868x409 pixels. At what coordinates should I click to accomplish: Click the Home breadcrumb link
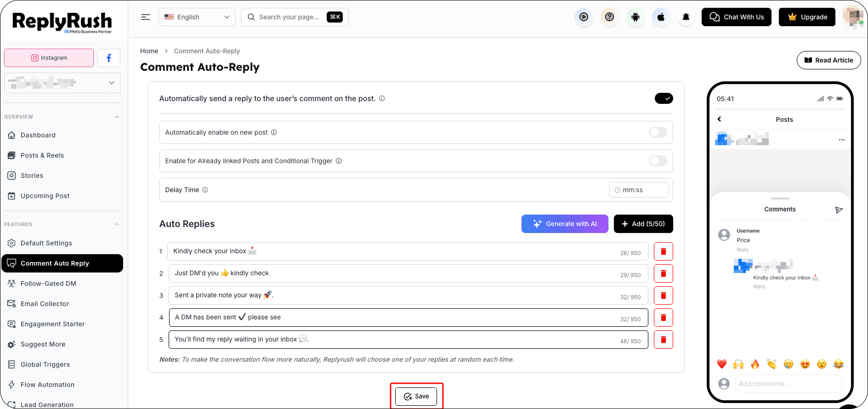(149, 51)
